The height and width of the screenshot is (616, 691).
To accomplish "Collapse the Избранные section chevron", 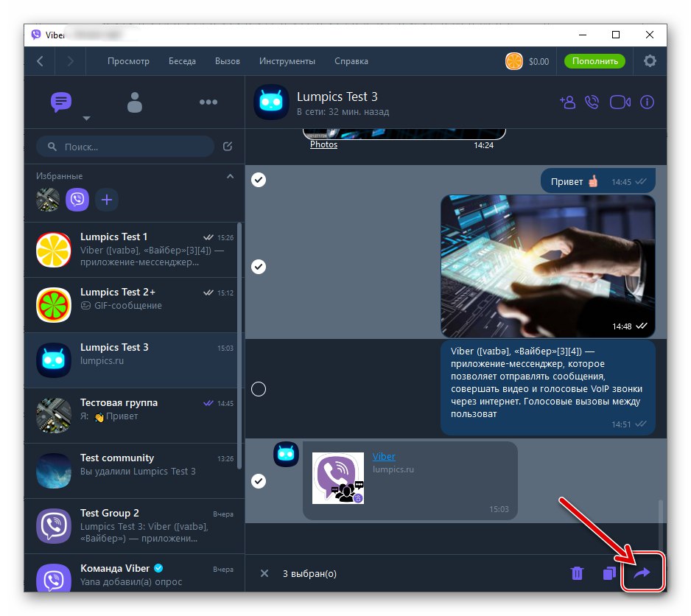I will (x=230, y=176).
